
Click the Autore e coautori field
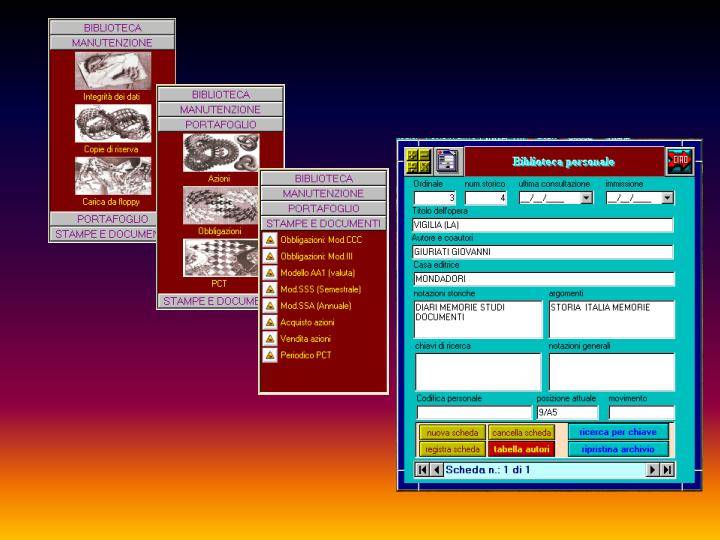coord(543,252)
